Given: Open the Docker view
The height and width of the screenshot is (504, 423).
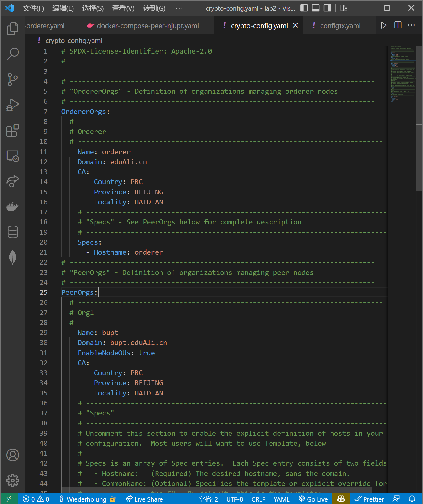Looking at the screenshot, I should [13, 207].
